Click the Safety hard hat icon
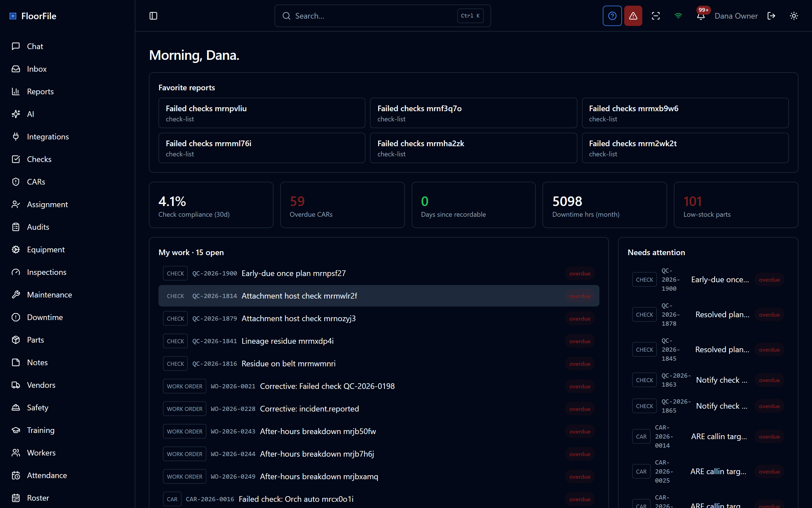 point(16,408)
